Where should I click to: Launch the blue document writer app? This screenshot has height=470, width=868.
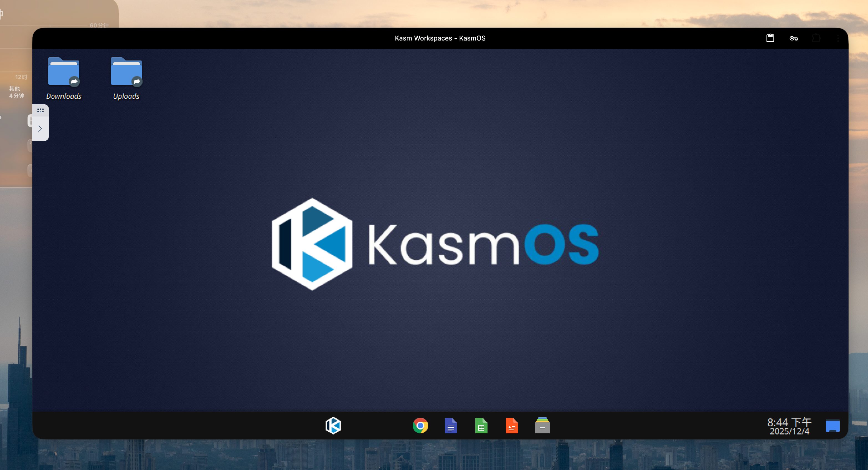coord(451,426)
